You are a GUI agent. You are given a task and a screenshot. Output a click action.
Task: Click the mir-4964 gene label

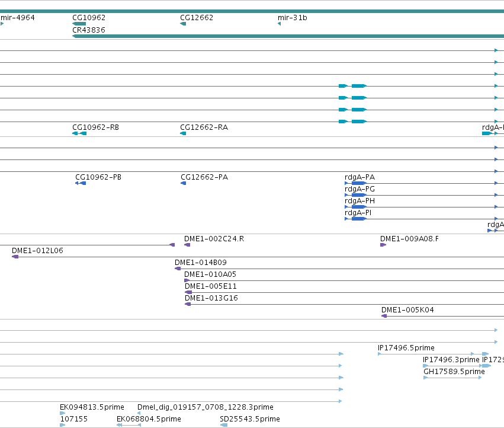pos(18,18)
